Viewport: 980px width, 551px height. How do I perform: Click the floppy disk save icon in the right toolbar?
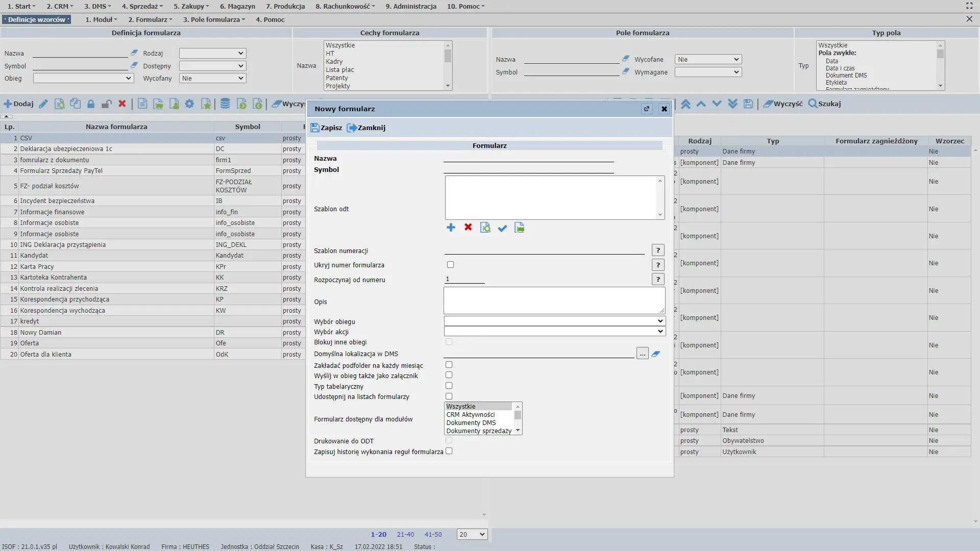click(x=748, y=104)
